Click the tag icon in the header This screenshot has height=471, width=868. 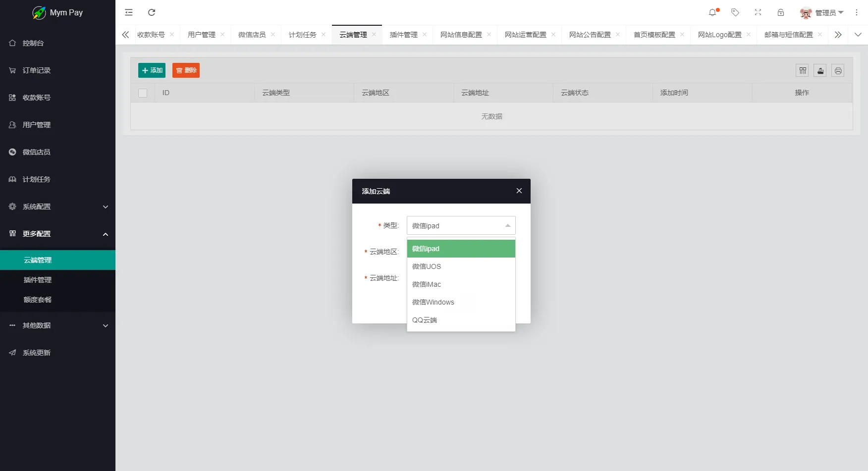[735, 12]
